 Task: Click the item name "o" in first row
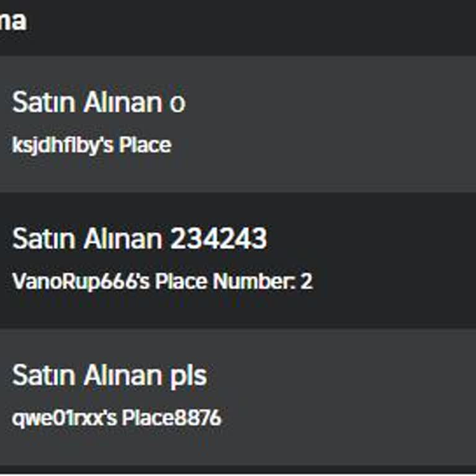[178, 104]
